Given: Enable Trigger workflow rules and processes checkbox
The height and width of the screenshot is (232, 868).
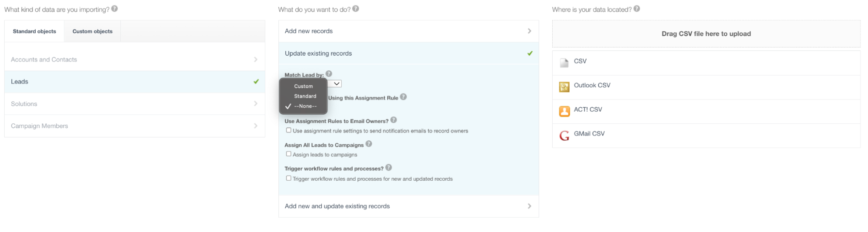Looking at the screenshot, I should point(288,178).
